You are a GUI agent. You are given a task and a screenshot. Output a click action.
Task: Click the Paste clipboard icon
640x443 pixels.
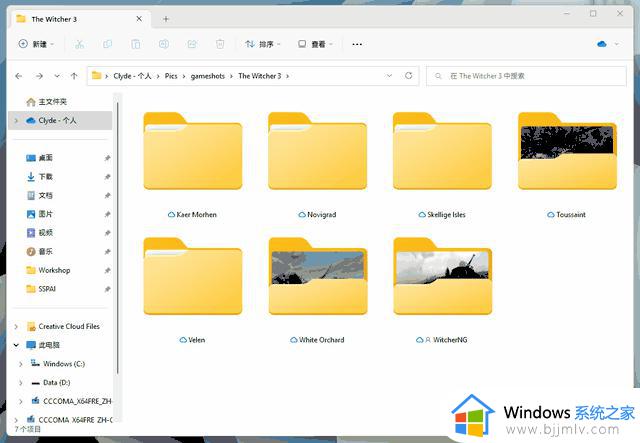point(136,44)
